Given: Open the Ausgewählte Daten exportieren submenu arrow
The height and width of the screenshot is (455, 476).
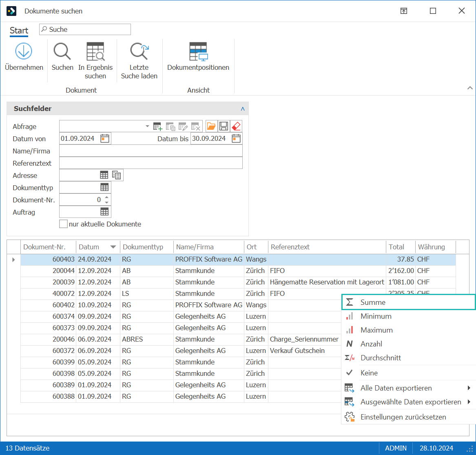Looking at the screenshot, I should (469, 402).
